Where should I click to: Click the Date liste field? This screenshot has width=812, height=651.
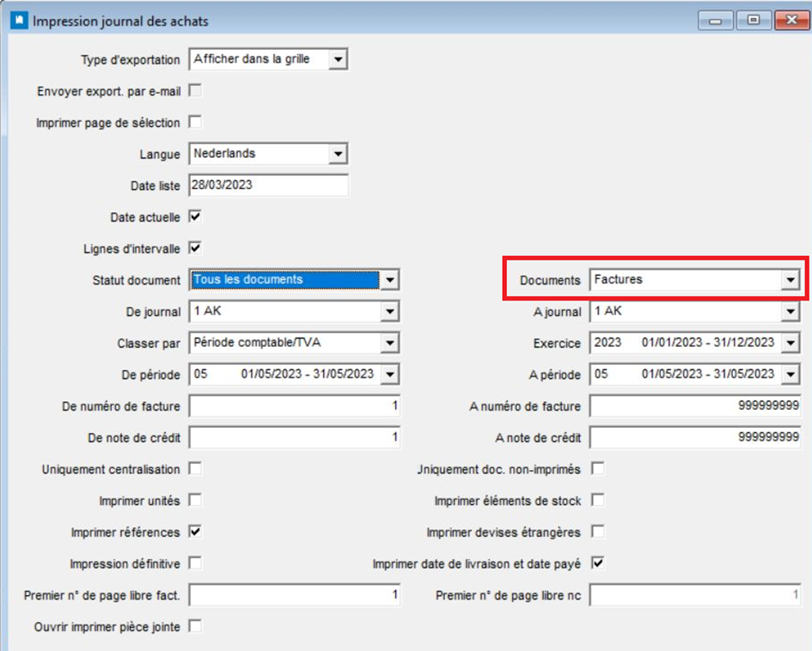(269, 186)
